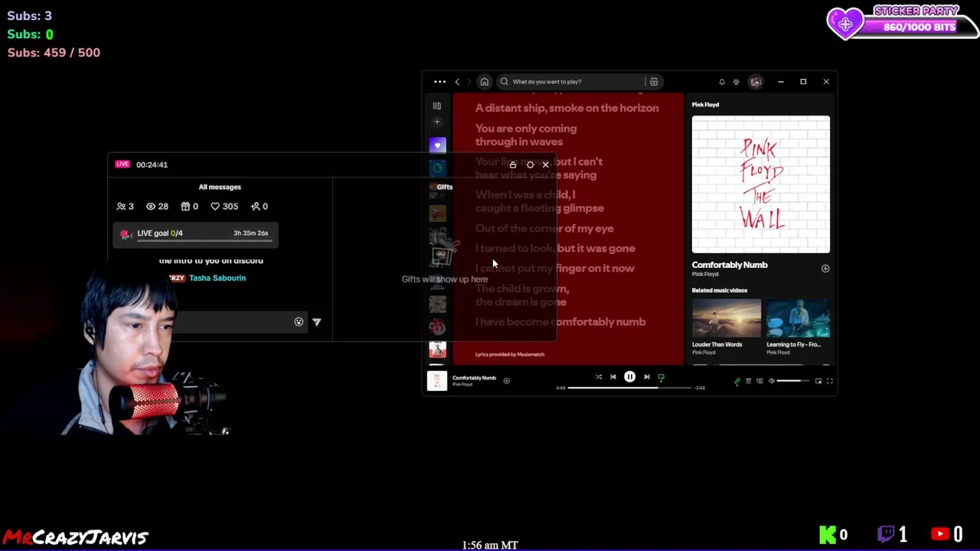The width and height of the screenshot is (980, 551).
Task: Click new followers icon showing 0
Action: point(260,207)
